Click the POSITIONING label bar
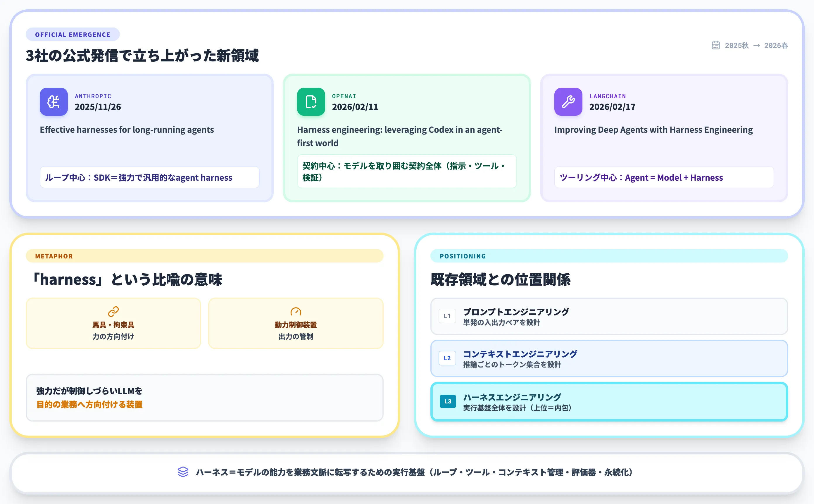Screen dimensions: 814x504 [609, 256]
